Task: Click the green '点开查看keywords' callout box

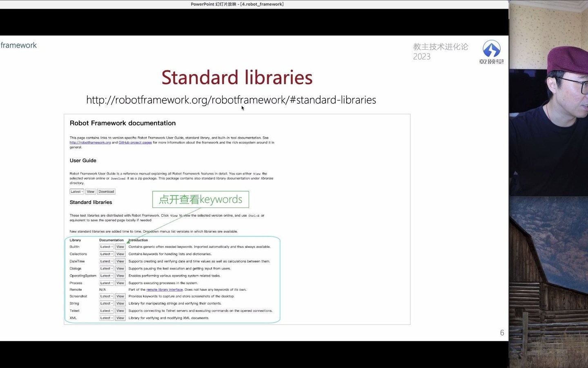Action: pos(200,200)
